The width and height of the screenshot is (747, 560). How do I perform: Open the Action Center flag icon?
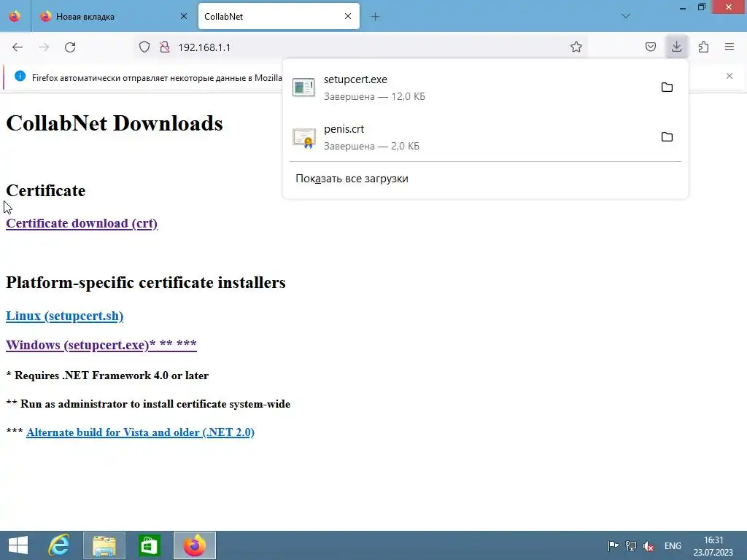pos(613,545)
